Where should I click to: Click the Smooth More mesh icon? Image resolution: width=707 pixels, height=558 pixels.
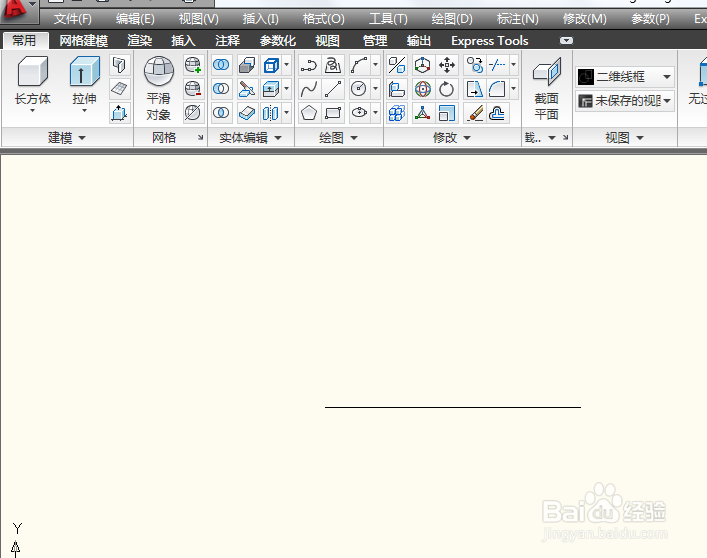coord(193,65)
